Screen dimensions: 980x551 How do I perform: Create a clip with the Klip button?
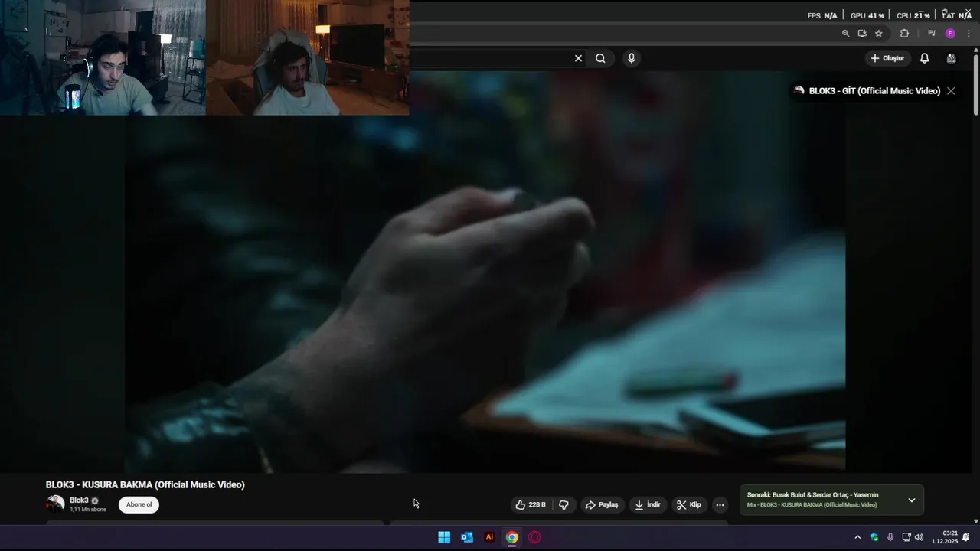[688, 505]
